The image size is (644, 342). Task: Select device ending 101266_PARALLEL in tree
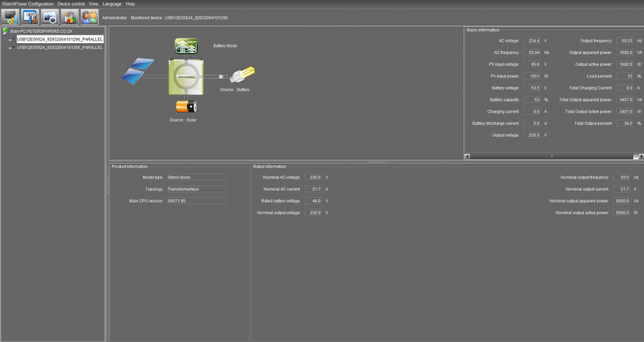pos(59,48)
